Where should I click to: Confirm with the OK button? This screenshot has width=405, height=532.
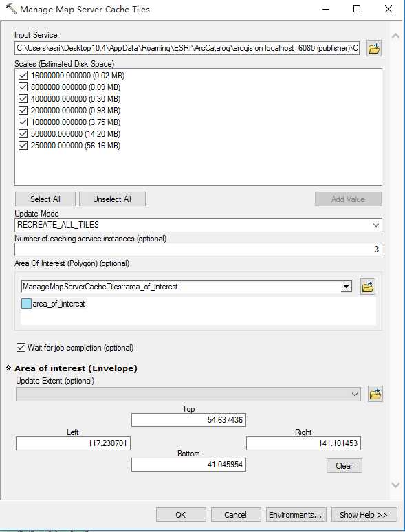pyautogui.click(x=181, y=515)
